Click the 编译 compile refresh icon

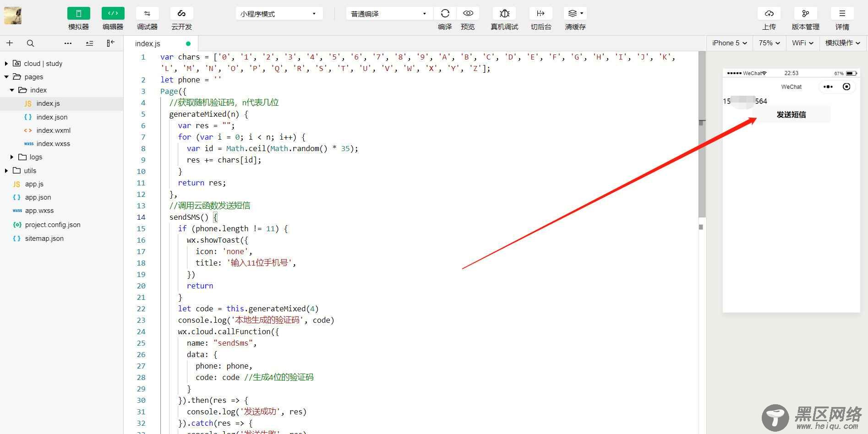(x=445, y=14)
